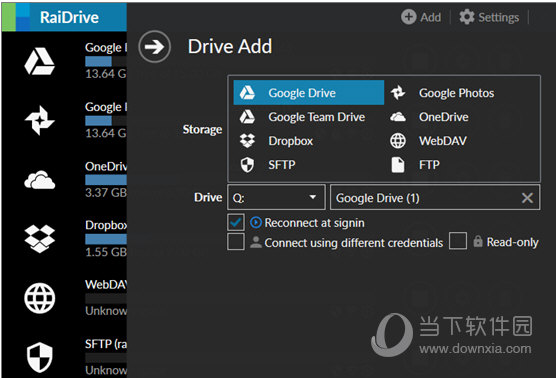This screenshot has height=378, width=556.
Task: Click the RaiDrive title text
Action: click(69, 17)
